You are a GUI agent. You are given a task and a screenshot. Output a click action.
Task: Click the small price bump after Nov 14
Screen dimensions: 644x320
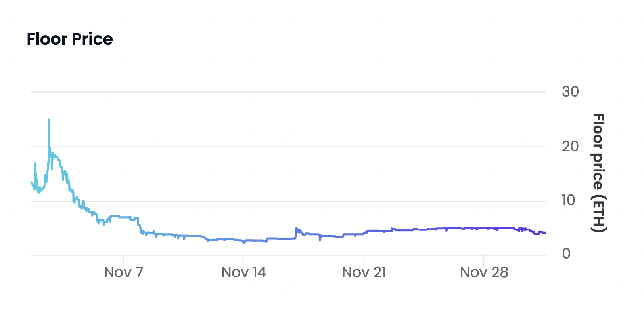[297, 230]
